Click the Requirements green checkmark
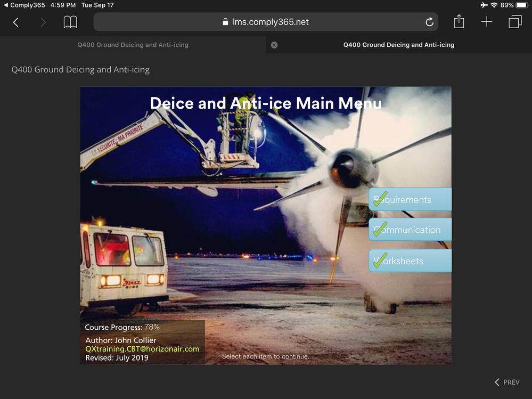This screenshot has height=399, width=532. pos(380,199)
